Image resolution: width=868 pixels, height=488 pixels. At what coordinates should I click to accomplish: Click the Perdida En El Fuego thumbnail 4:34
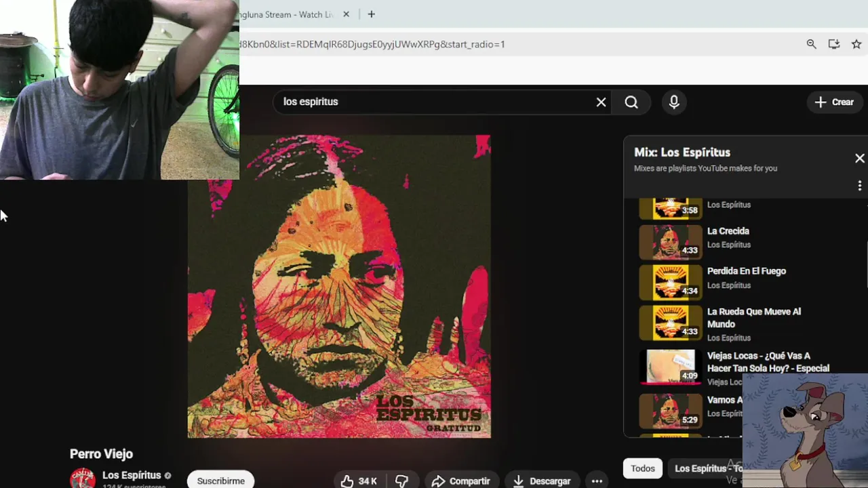pyautogui.click(x=670, y=282)
